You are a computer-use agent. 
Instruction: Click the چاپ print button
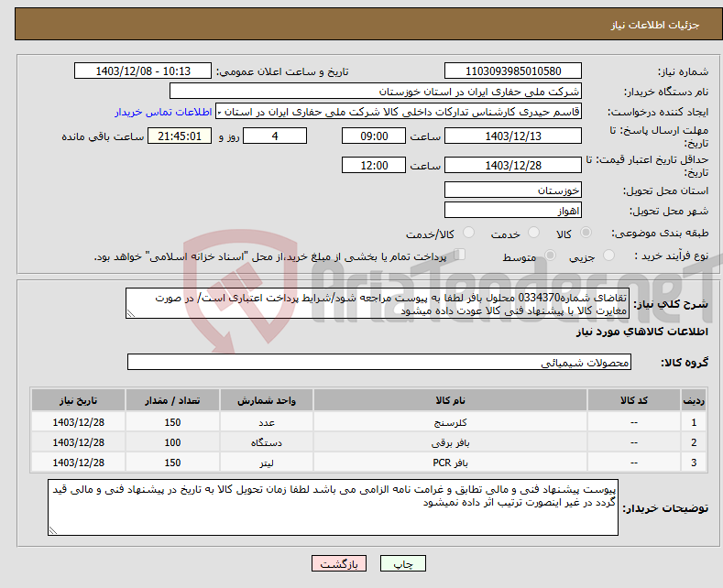(403, 563)
